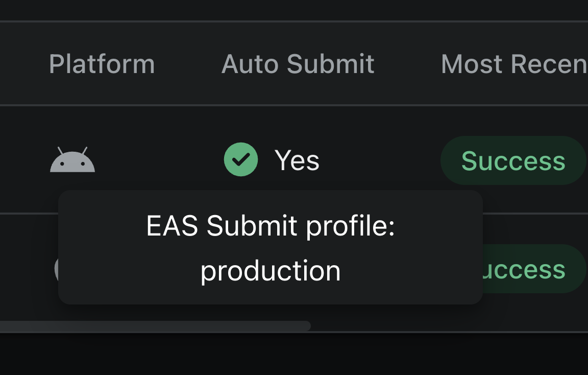
Task: Click the production profile text in tooltip
Action: pos(271,271)
